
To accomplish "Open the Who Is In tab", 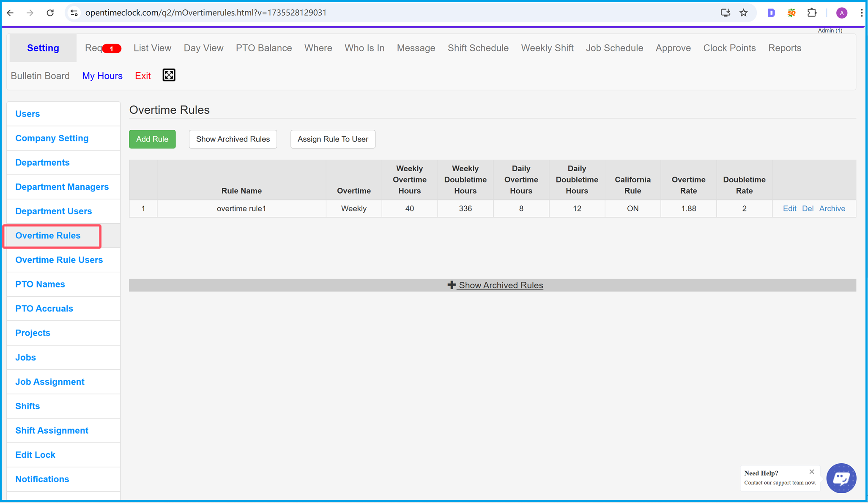I will click(364, 48).
